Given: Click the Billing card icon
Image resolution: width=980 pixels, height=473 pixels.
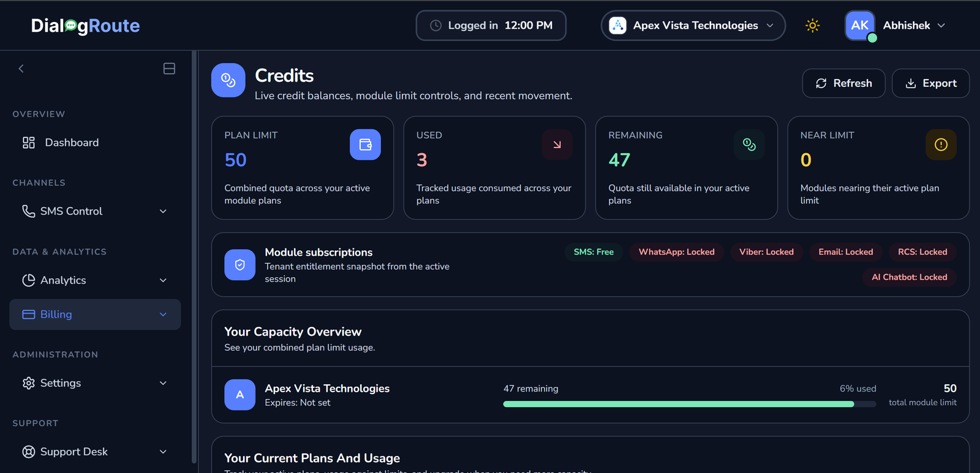Looking at the screenshot, I should 29,315.
